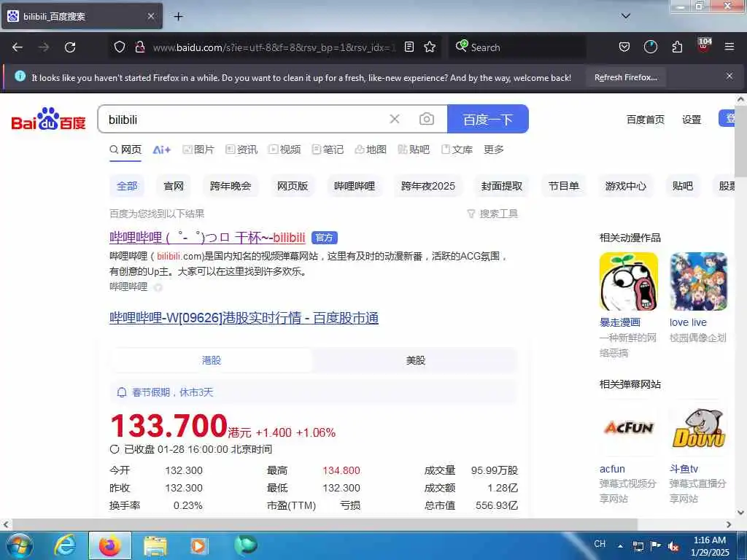Screen dimensions: 747x560
Task: Click the AcFun logo thumbnail
Action: (629, 428)
